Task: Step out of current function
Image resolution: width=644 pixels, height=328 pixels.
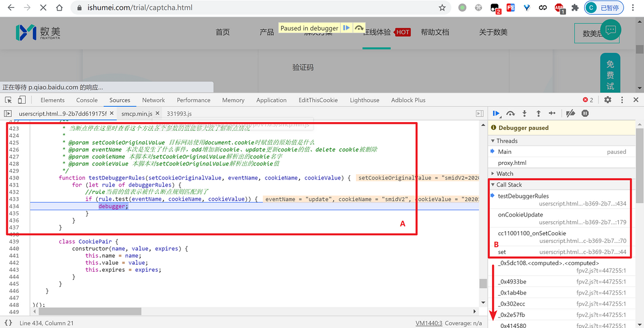Action: pyautogui.click(x=538, y=113)
